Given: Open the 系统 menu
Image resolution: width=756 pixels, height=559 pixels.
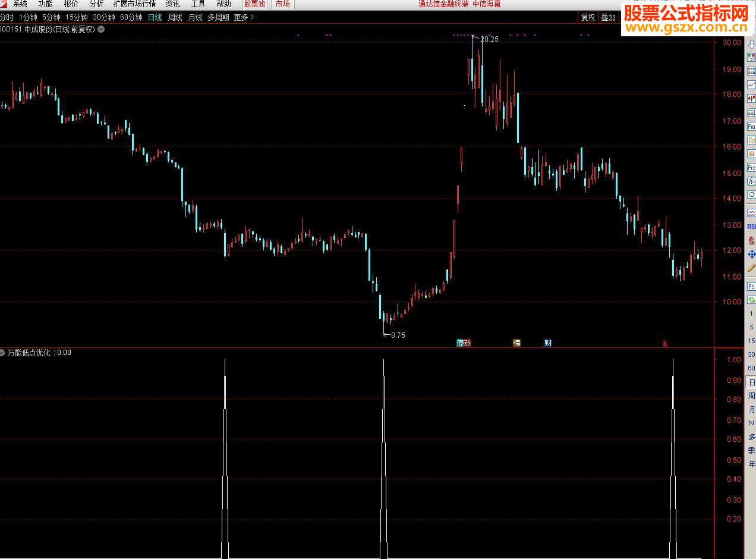Looking at the screenshot, I should click(20, 4).
